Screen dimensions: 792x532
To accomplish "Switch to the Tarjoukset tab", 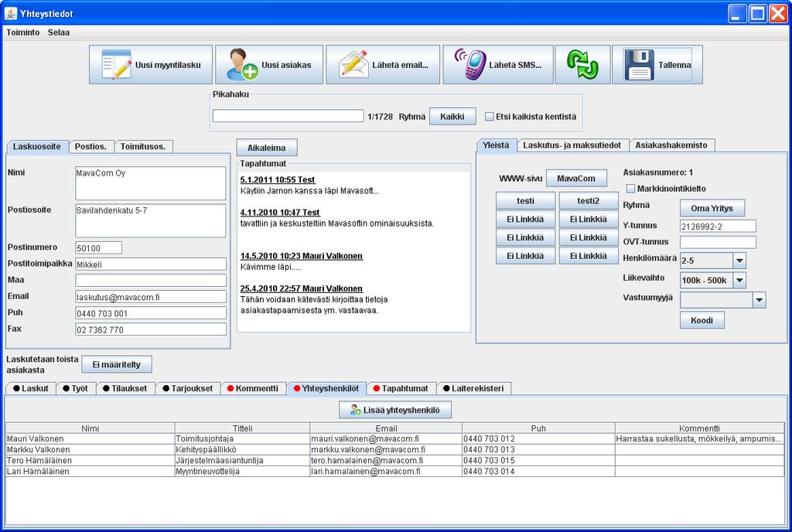I will click(x=188, y=388).
